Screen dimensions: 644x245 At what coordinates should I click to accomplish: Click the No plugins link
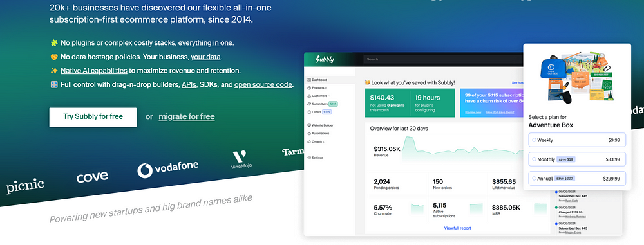pyautogui.click(x=78, y=42)
